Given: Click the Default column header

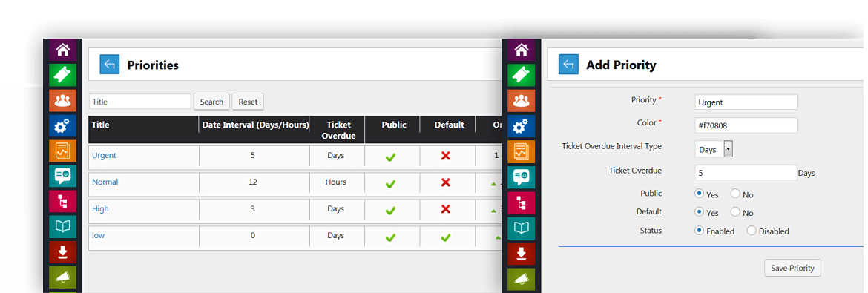Looking at the screenshot, I should (x=449, y=125).
